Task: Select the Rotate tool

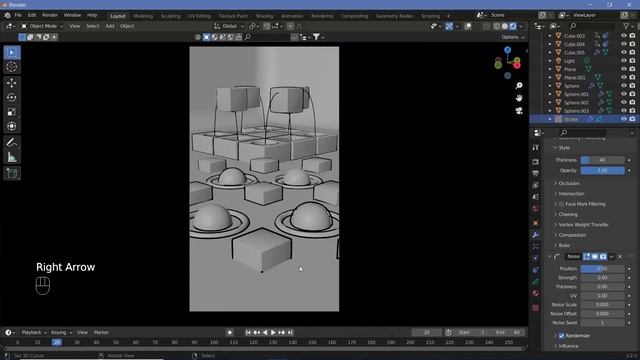Action: point(12,98)
